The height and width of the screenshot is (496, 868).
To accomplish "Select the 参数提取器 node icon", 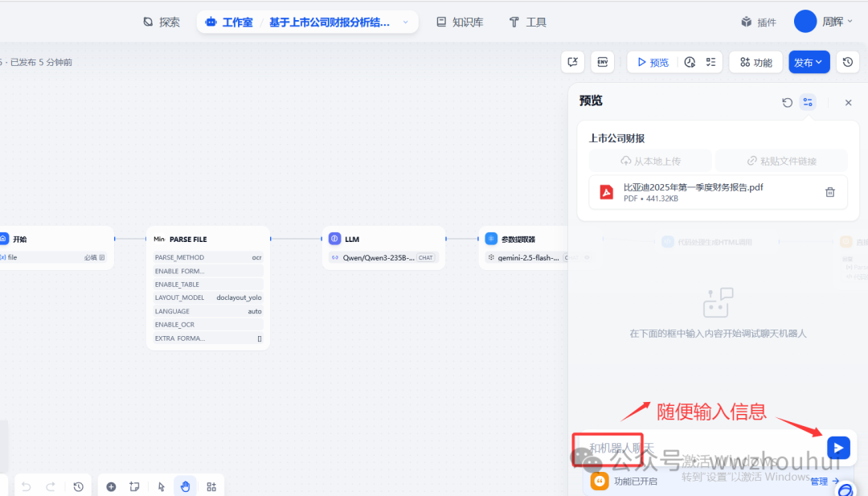I will pos(490,239).
